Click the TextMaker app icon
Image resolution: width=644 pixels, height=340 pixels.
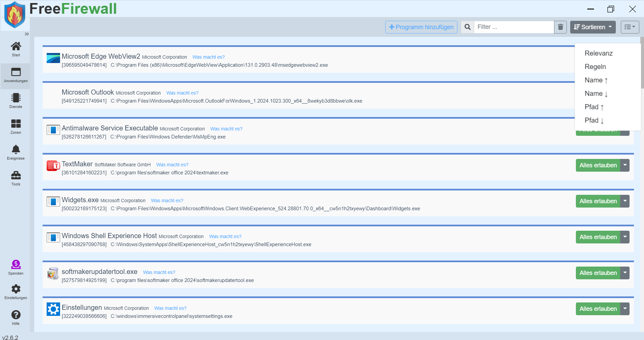53,165
